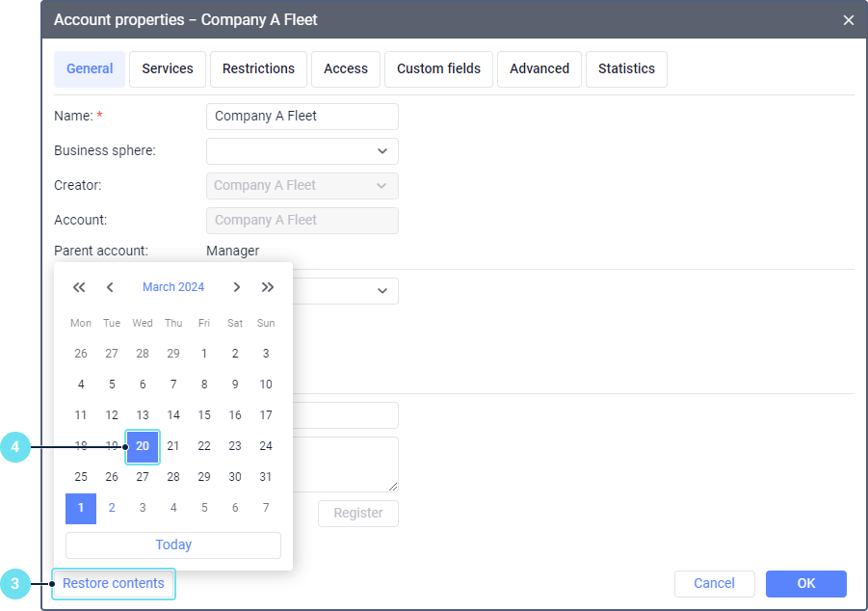Go to next month in calendar
Image resolution: width=868 pixels, height=611 pixels.
[236, 287]
